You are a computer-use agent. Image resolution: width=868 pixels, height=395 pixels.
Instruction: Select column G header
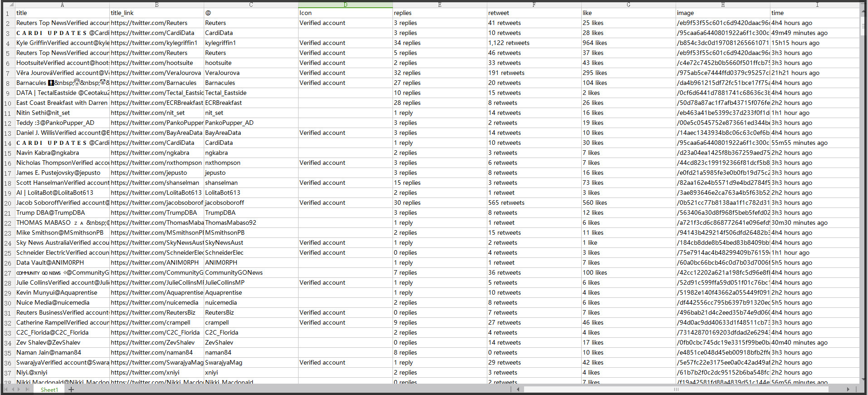coord(628,5)
